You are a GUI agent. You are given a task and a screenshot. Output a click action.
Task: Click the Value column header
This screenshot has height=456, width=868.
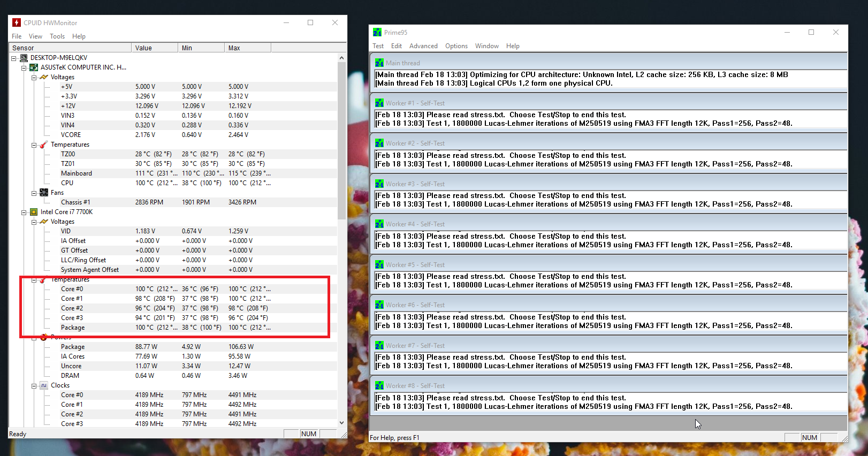tap(155, 48)
